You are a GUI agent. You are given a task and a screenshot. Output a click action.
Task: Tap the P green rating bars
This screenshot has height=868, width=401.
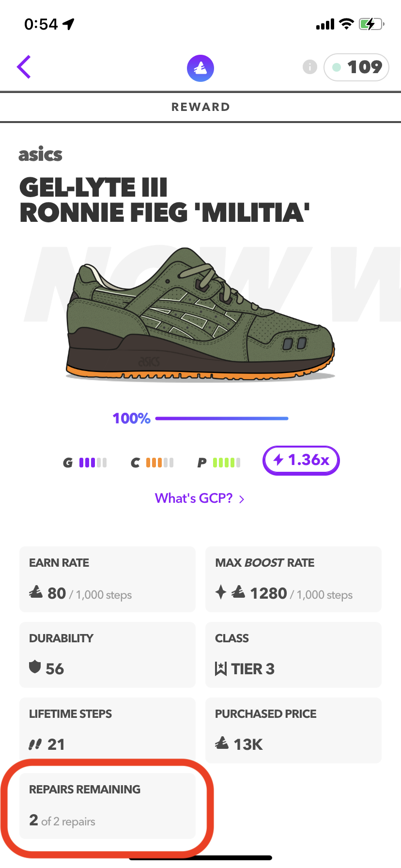tap(226, 463)
